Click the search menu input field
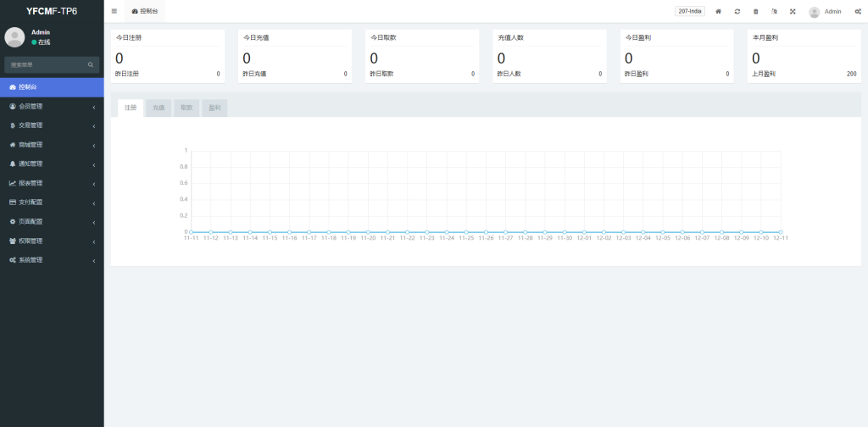868x427 pixels. [x=46, y=64]
